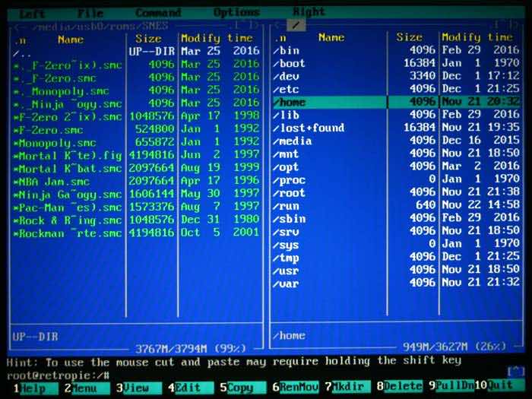Image resolution: width=532 pixels, height=399 pixels.
Task: Select the /run directory
Action: coord(396,205)
